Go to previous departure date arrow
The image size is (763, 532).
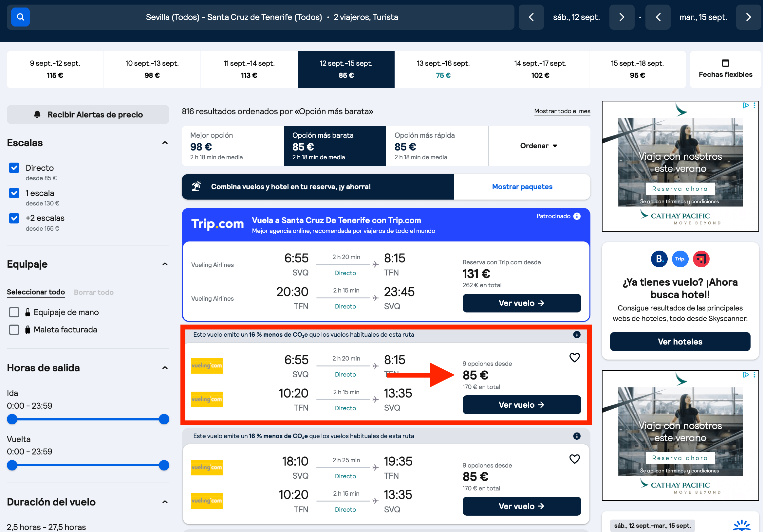coord(531,17)
